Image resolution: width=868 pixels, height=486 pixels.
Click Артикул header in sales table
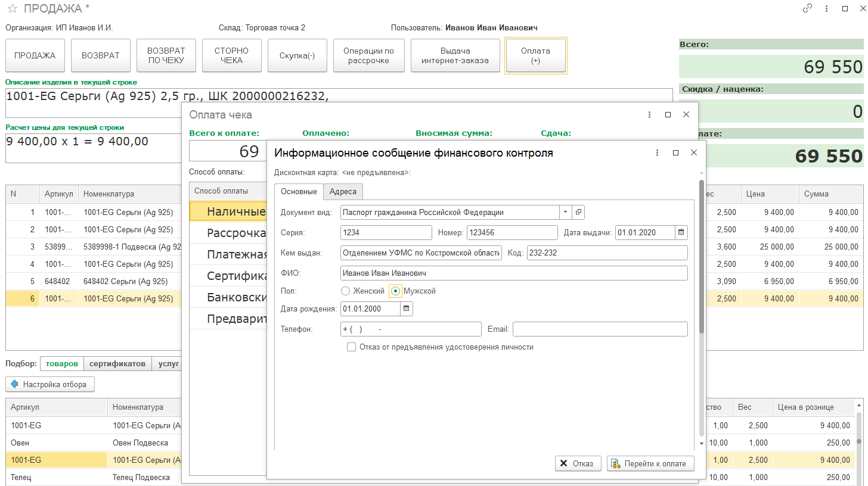coord(59,194)
